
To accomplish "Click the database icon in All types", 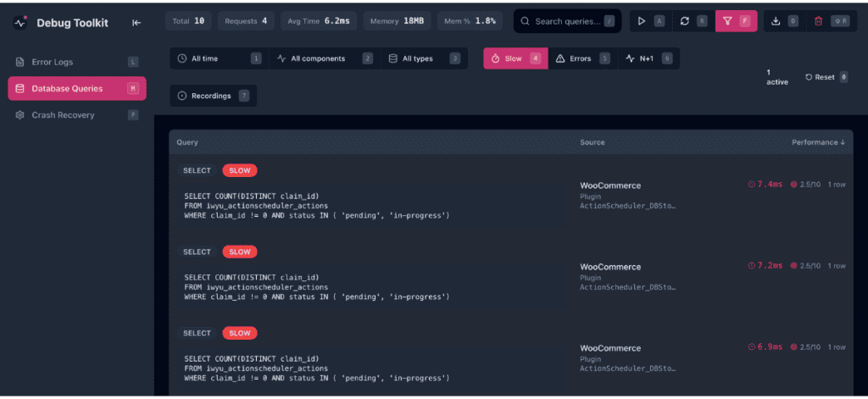I will click(x=392, y=58).
